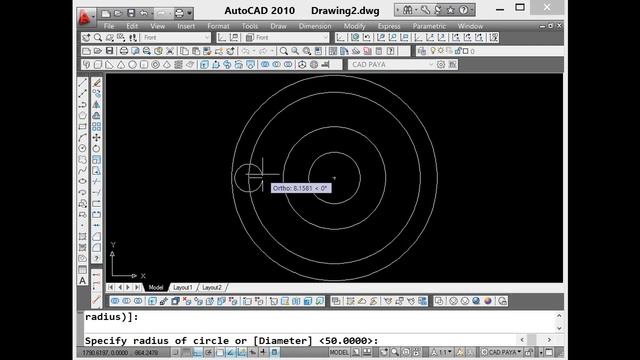640x360 pixels.
Task: Click the Help question mark in Standard toolbar
Action: [391, 51]
